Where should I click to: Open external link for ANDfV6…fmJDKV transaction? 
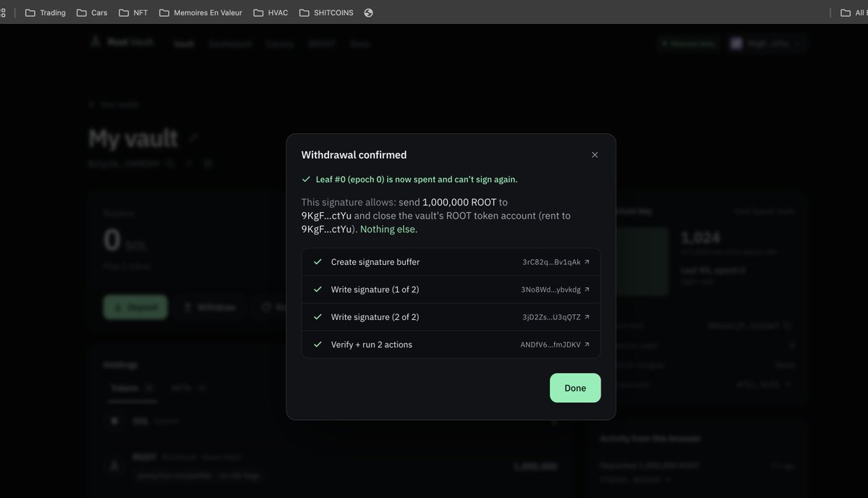coord(587,345)
